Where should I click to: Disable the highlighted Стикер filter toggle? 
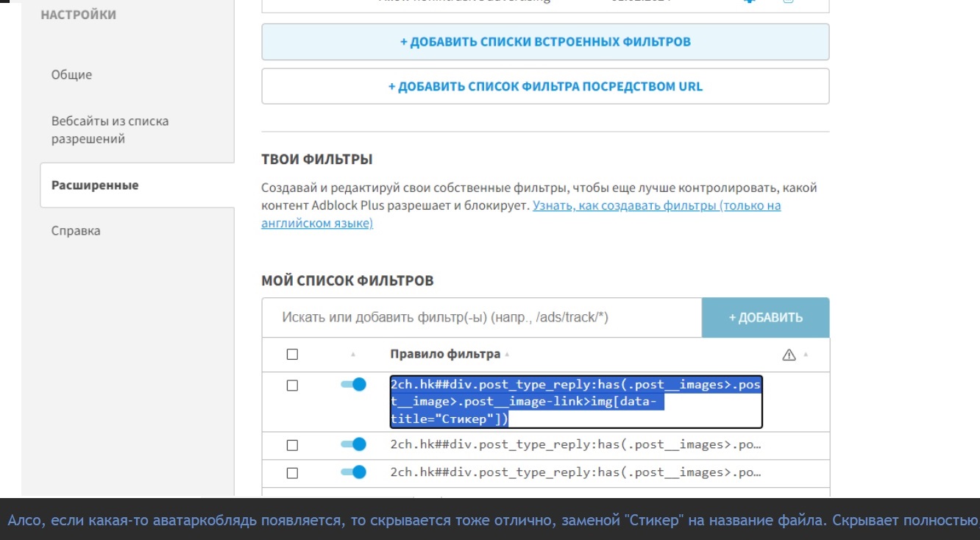354,385
